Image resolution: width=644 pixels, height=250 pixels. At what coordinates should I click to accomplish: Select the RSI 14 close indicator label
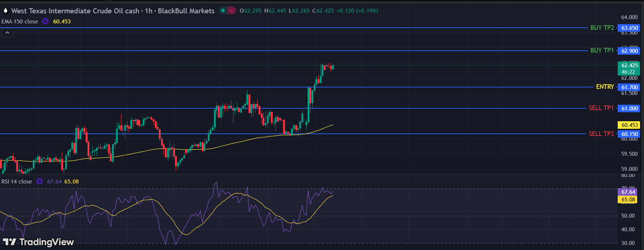17,182
